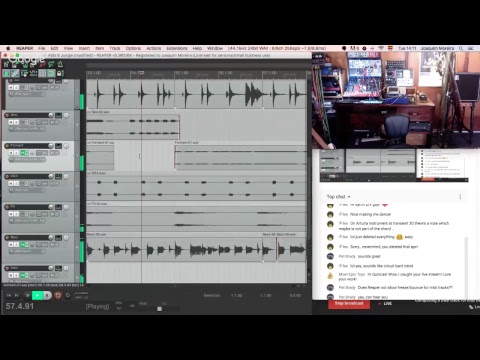Open the Track menu
This screenshot has width=480, height=360.
(115, 48)
